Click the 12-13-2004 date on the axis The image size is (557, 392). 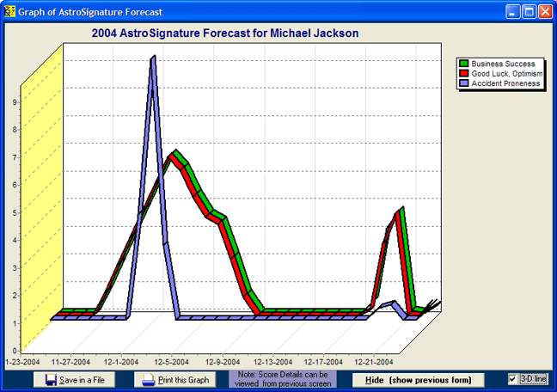coord(274,363)
